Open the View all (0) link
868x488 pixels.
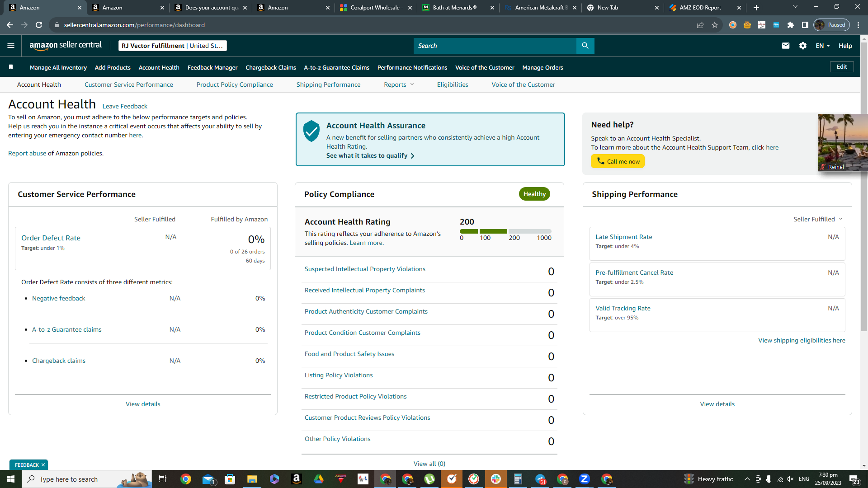(x=429, y=464)
